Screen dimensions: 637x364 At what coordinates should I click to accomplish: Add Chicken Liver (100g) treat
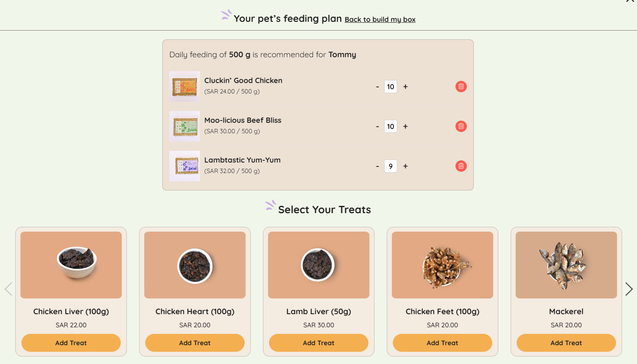click(x=71, y=343)
